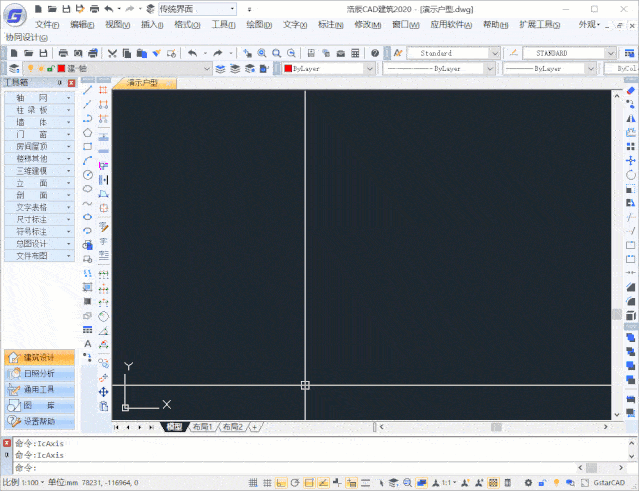The height and width of the screenshot is (491, 639).
Task: Click the Cut scissors icon
Action: pyautogui.click(x=112, y=53)
